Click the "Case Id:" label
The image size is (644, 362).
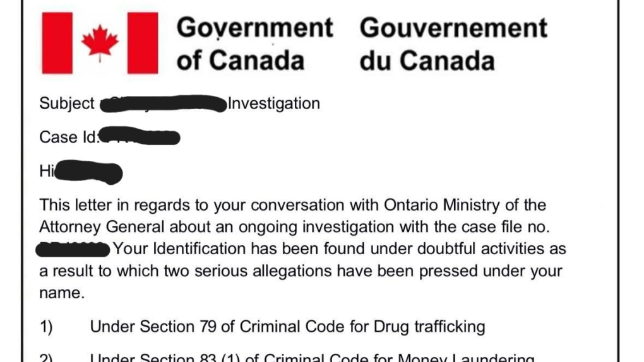[x=69, y=137]
